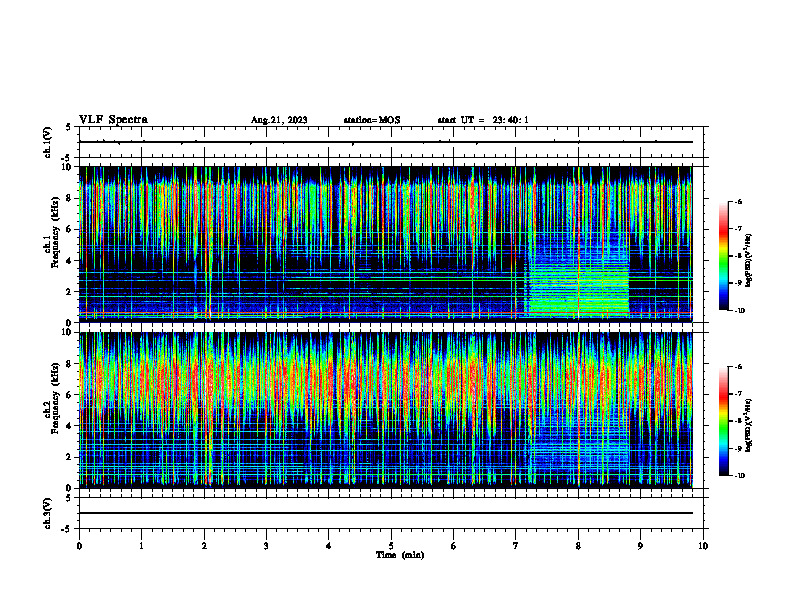Image resolution: width=792 pixels, height=612 pixels.
Task: Click the "5" tick on ch.3(V) axis
Action: click(x=69, y=498)
